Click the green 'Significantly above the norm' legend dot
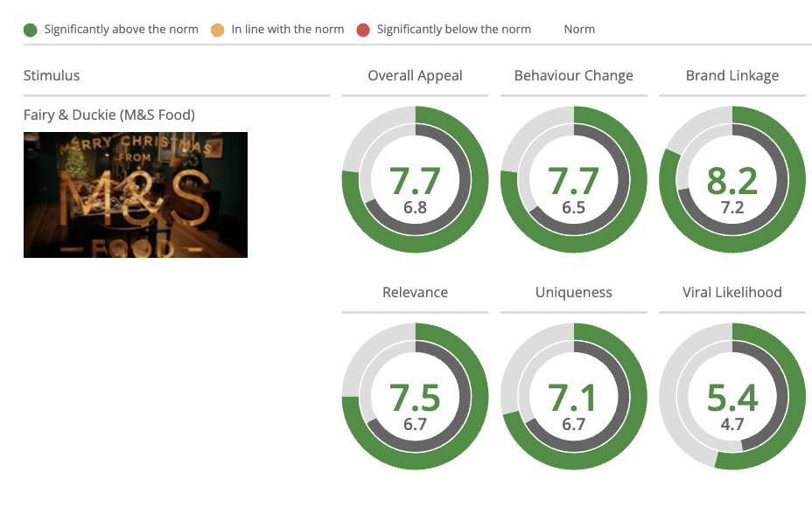812x528 pixels. pyautogui.click(x=31, y=30)
